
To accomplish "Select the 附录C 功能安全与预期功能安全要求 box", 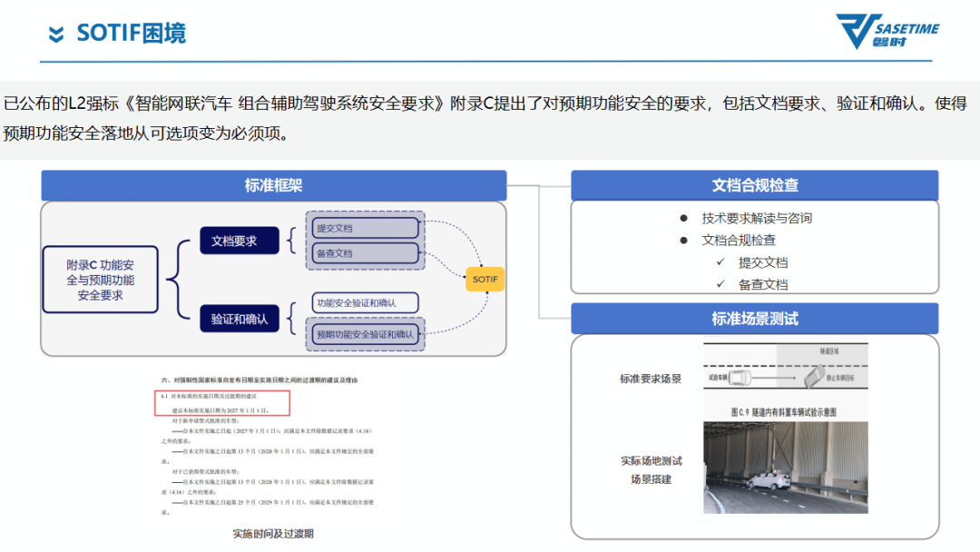I will tap(101, 280).
